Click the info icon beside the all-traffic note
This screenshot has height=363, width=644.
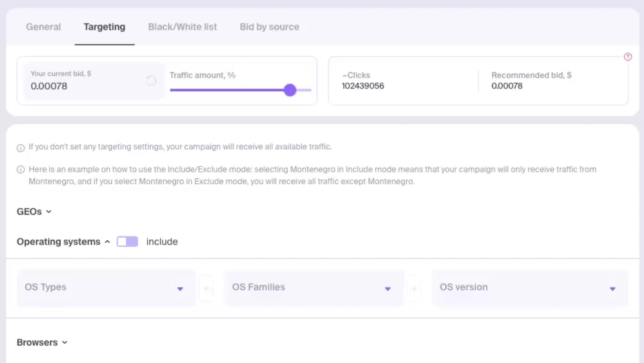point(21,148)
